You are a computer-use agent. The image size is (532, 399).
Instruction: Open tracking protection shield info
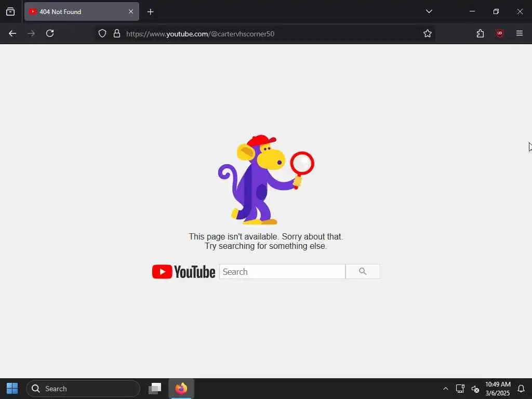coord(102,33)
